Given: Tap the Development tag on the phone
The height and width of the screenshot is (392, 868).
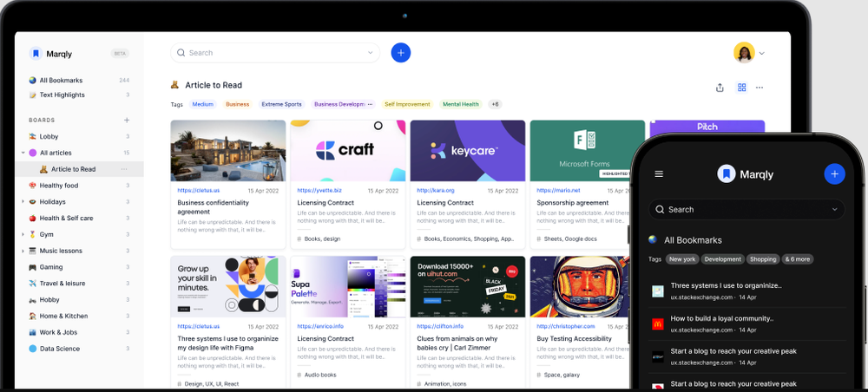Looking at the screenshot, I should pyautogui.click(x=722, y=259).
